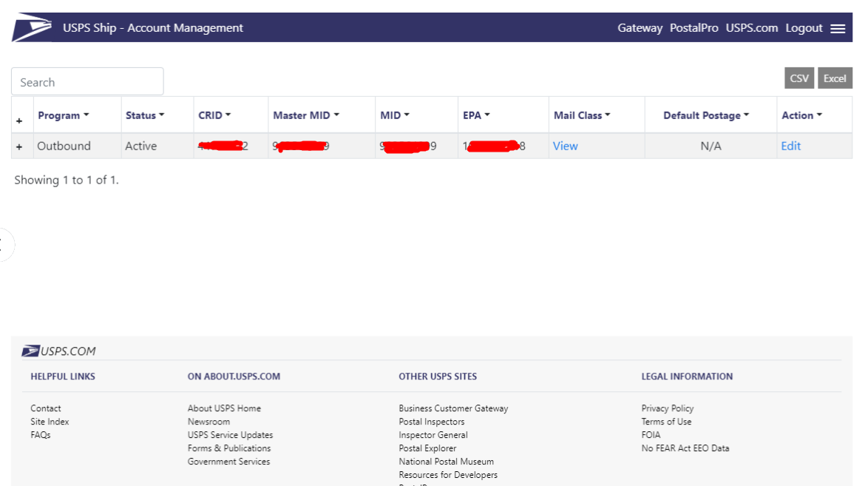Open the Contact footer link
868x486 pixels.
45,408
